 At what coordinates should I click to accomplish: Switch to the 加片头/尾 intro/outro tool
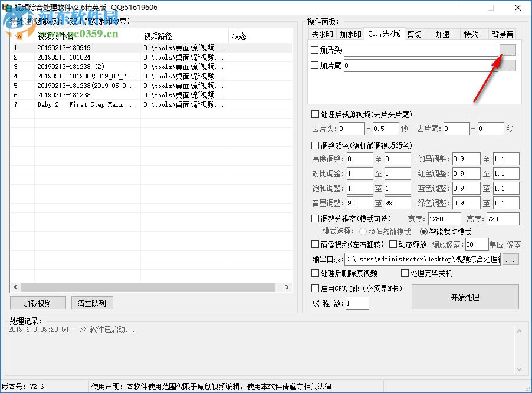click(x=385, y=34)
